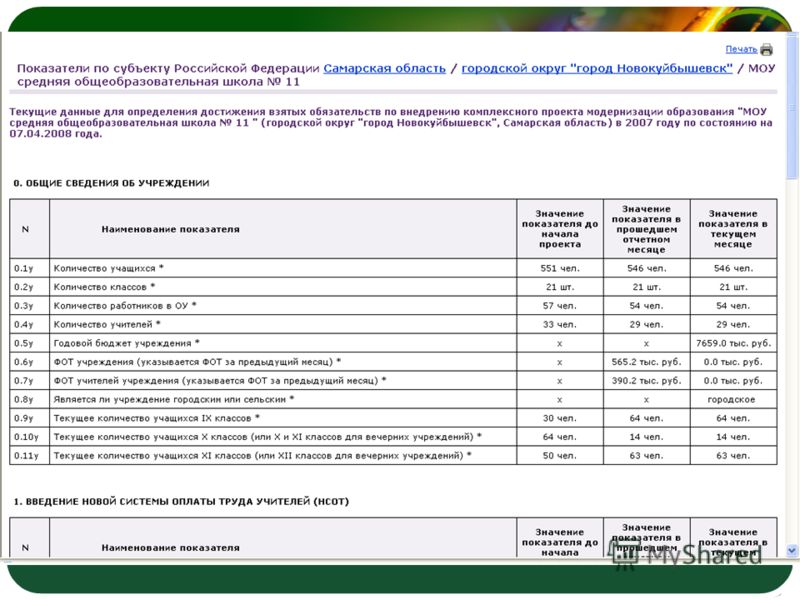800x600 pixels.
Task: Click the "565.2 тыс. руб." cell
Action: click(646, 362)
